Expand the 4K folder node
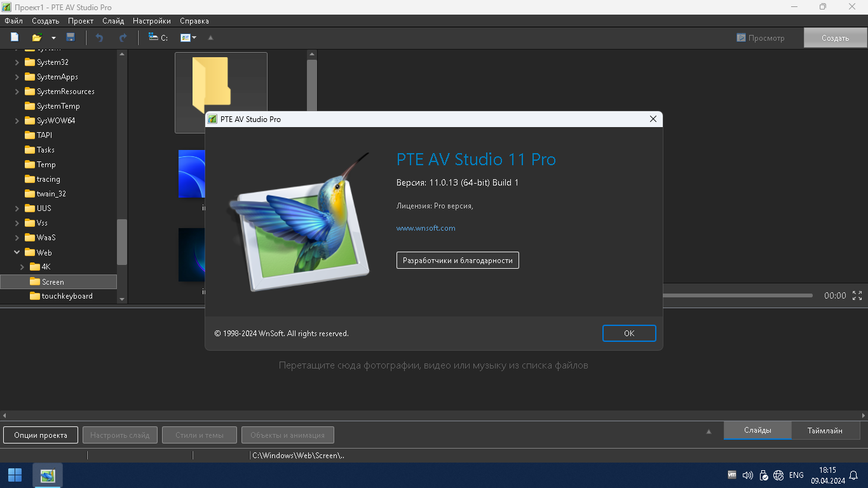The width and height of the screenshot is (868, 488). pyautogui.click(x=22, y=267)
